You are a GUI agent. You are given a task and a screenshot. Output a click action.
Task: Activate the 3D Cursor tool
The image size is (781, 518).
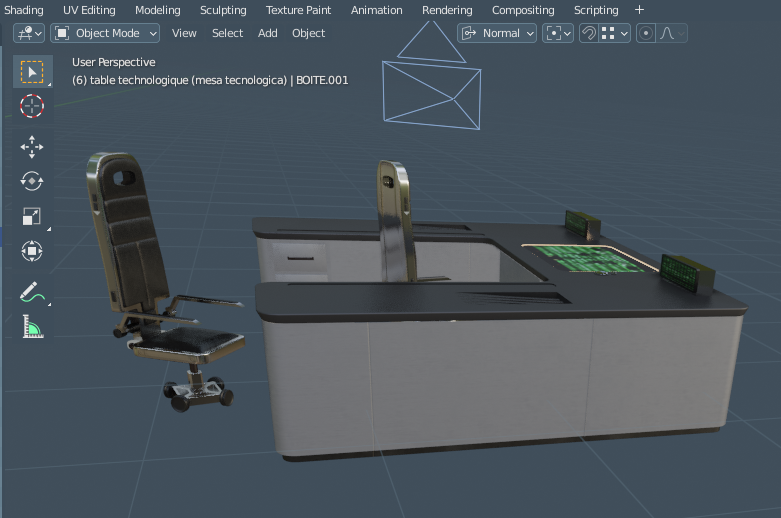tap(32, 106)
